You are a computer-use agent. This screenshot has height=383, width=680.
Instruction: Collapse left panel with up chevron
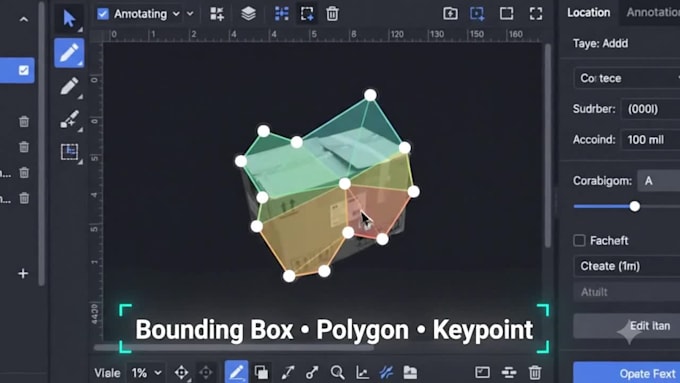pyautogui.click(x=24, y=20)
